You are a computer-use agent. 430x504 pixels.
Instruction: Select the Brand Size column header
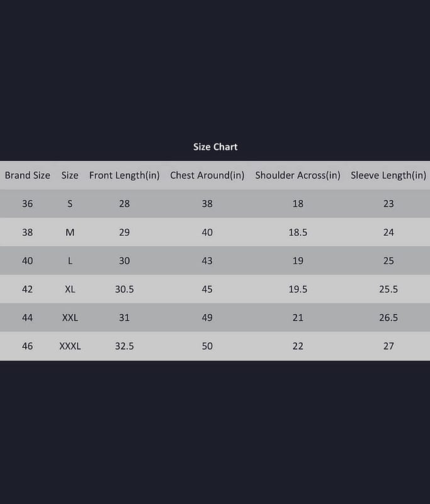click(28, 175)
